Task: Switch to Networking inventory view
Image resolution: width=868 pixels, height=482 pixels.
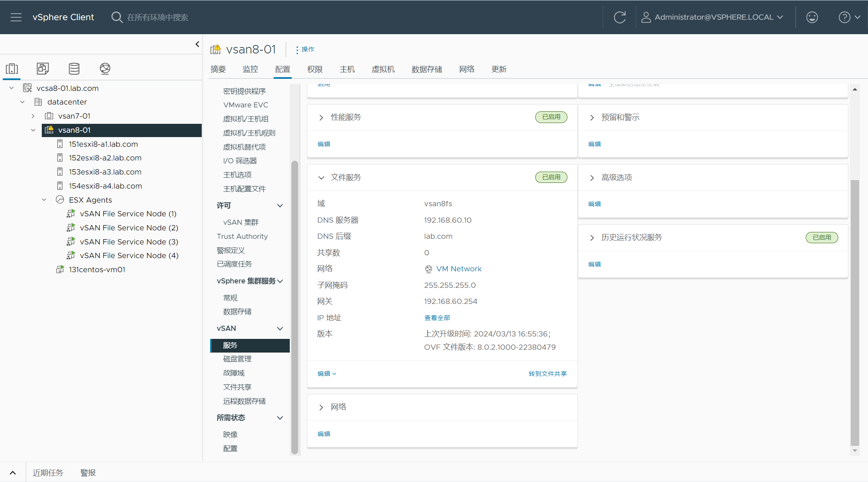Action: (105, 69)
